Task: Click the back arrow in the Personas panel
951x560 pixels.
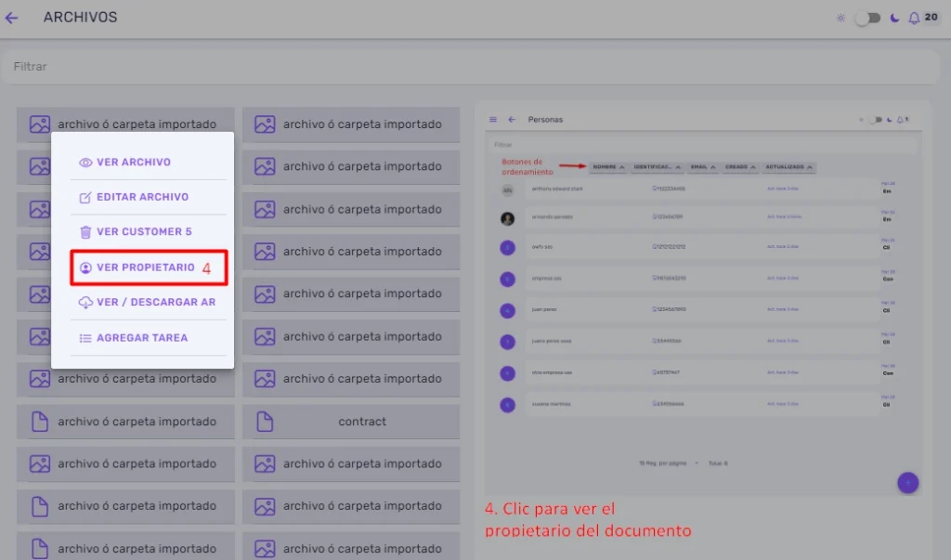Action: pyautogui.click(x=512, y=120)
